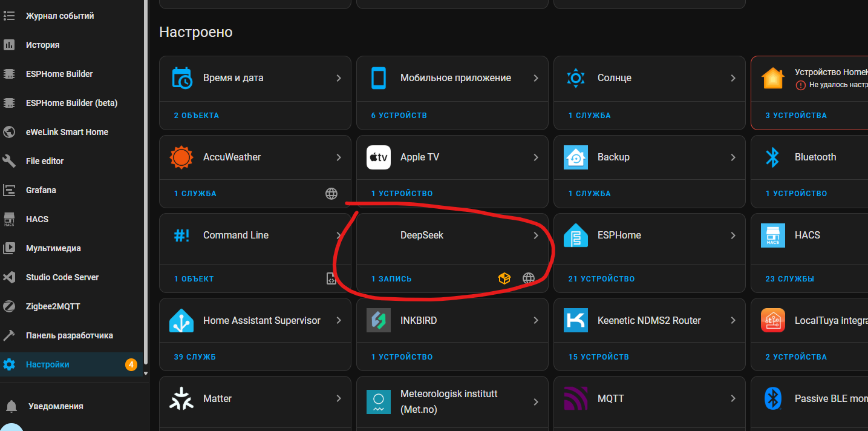The width and height of the screenshot is (868, 431).
Task: Open 2 УСТРОЙСТВА on the LocalTuya card
Action: coord(796,357)
